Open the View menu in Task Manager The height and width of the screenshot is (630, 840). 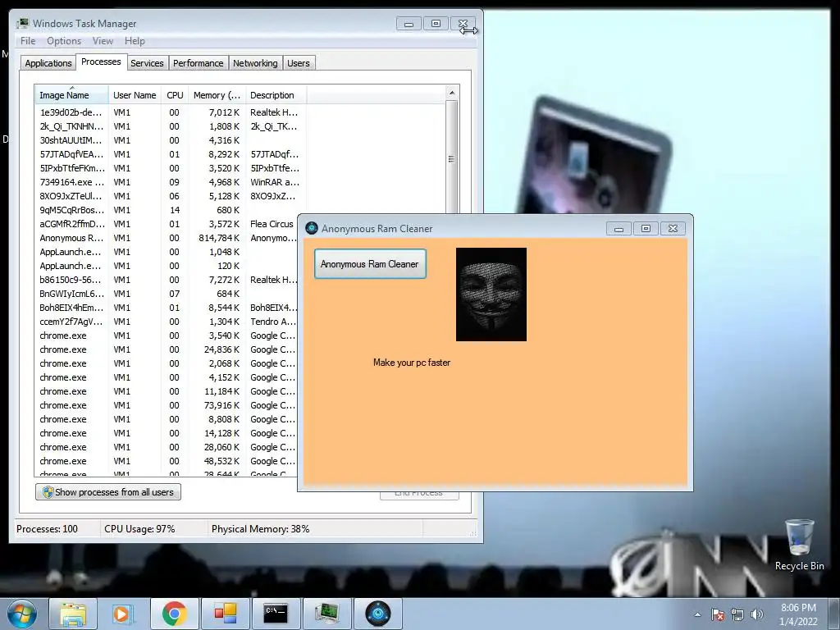click(x=103, y=41)
